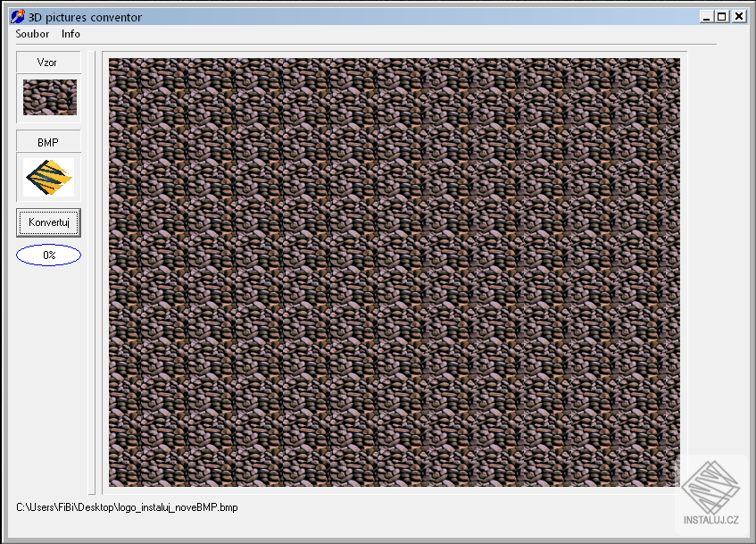Minimize the 3D pictures conventor window
This screenshot has height=544, width=756.
[706, 16]
